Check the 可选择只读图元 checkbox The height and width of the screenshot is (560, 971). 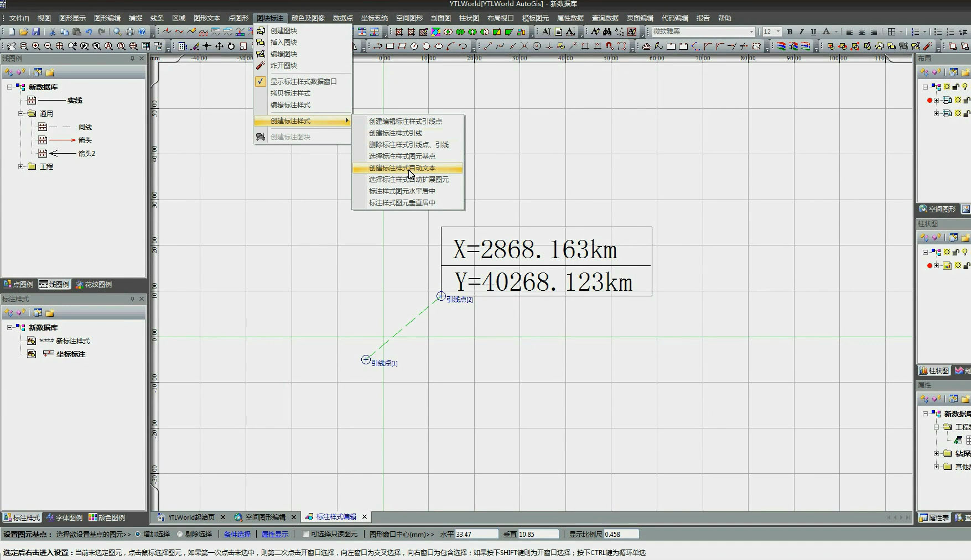point(305,534)
